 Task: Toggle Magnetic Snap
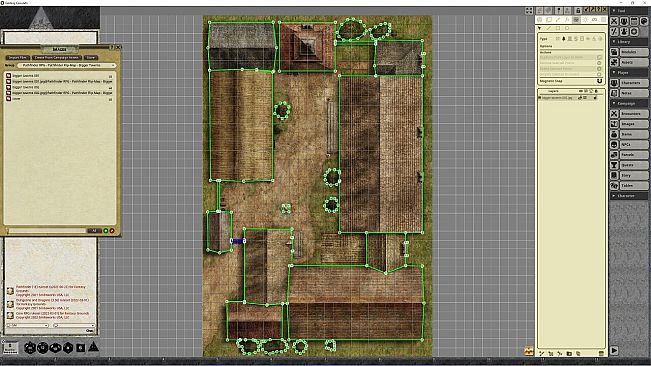(x=599, y=81)
